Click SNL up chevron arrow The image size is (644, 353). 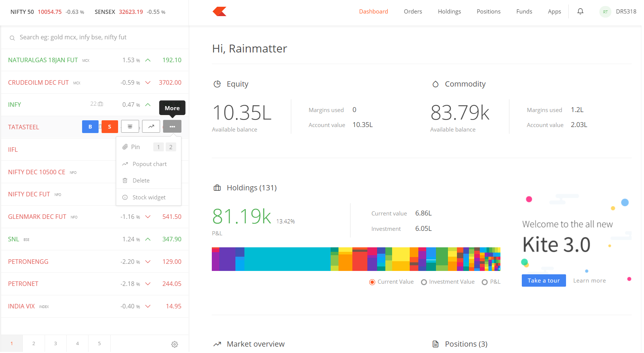tap(148, 240)
